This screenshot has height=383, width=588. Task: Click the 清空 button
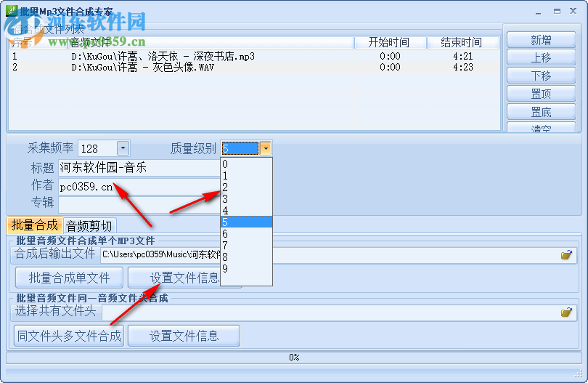point(541,127)
